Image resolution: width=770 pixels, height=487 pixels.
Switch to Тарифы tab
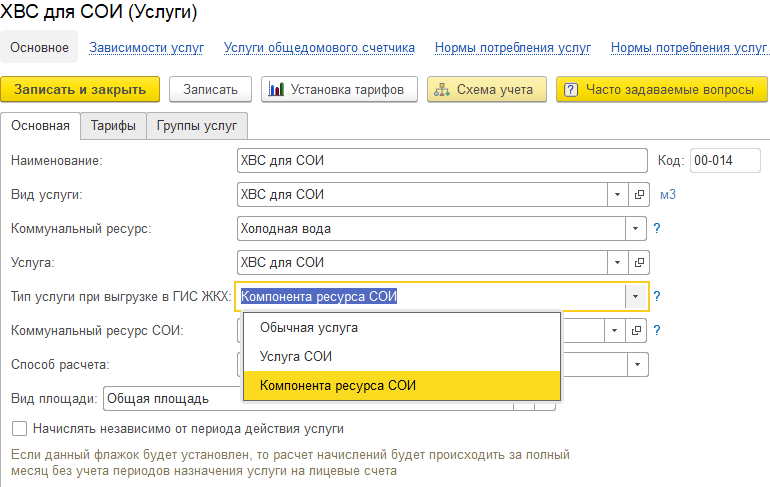click(113, 126)
